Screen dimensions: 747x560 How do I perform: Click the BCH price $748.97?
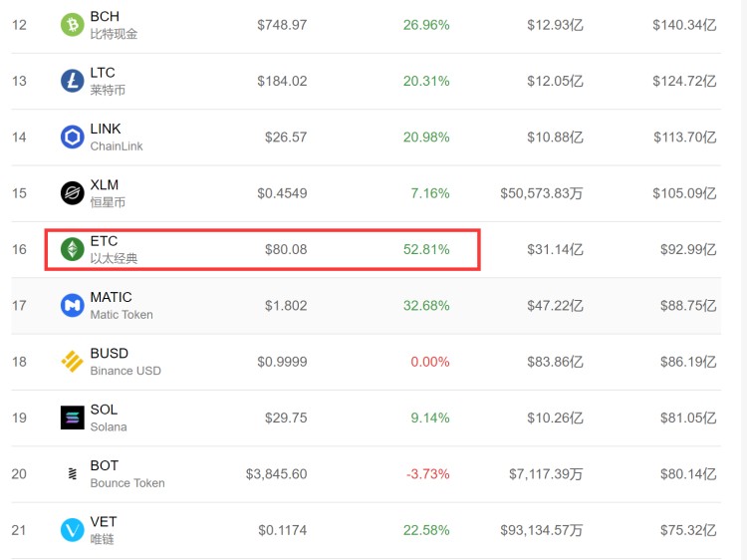(282, 25)
